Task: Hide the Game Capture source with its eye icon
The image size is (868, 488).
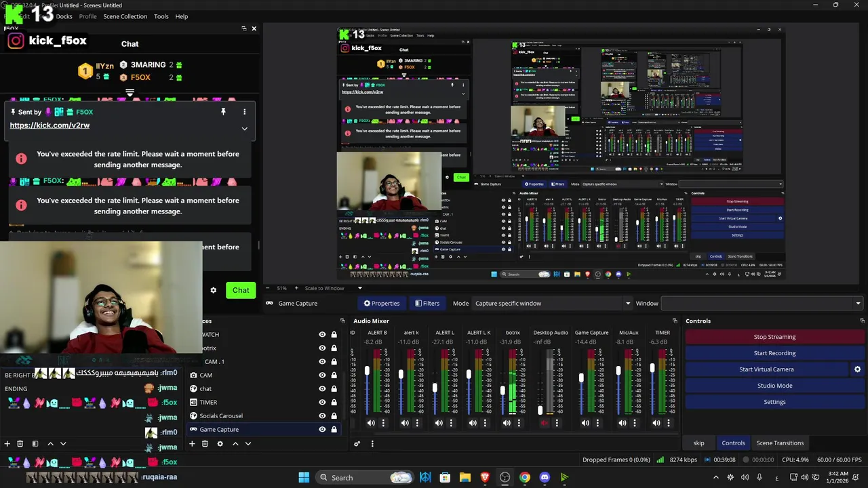Action: click(322, 430)
